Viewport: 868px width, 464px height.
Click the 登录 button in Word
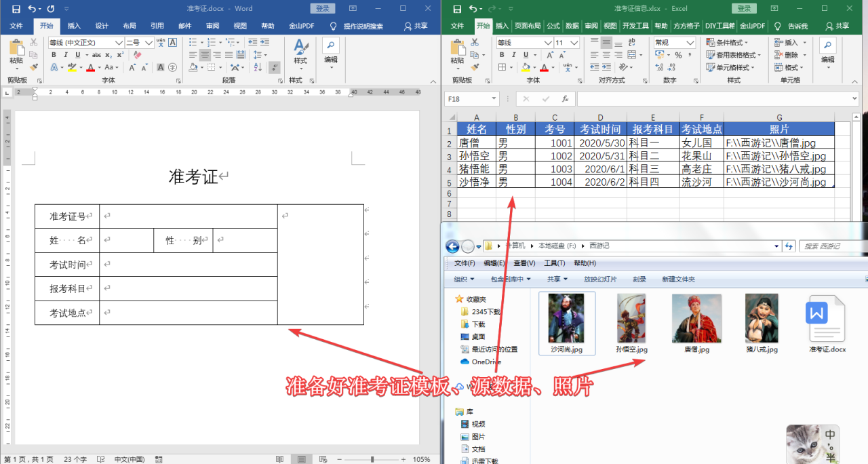[x=322, y=9]
